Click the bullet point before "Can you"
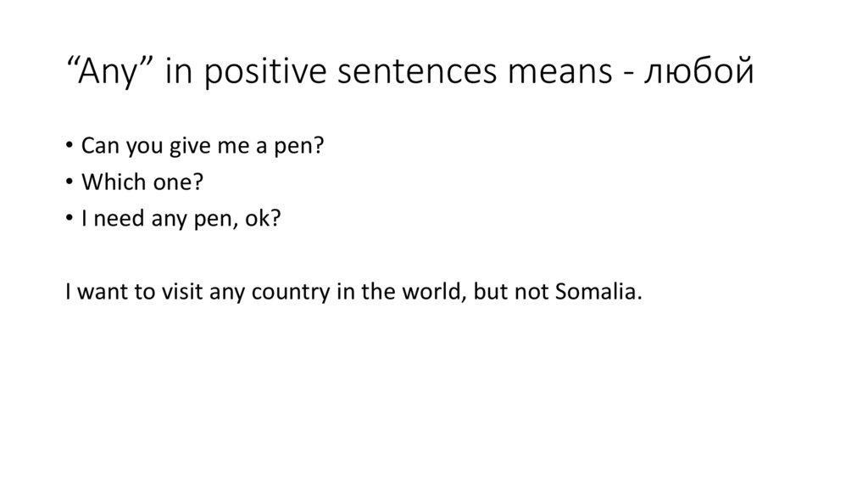Screen dimensions: 868x487 70,148
